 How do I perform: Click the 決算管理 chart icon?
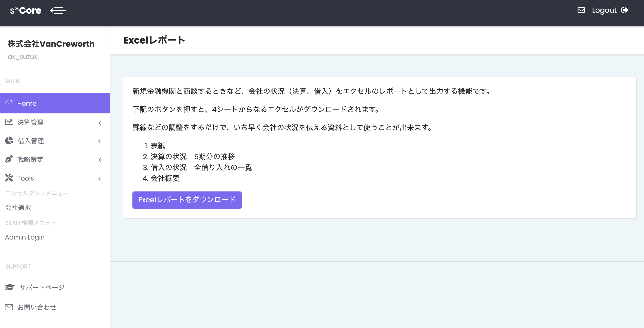pyautogui.click(x=9, y=122)
